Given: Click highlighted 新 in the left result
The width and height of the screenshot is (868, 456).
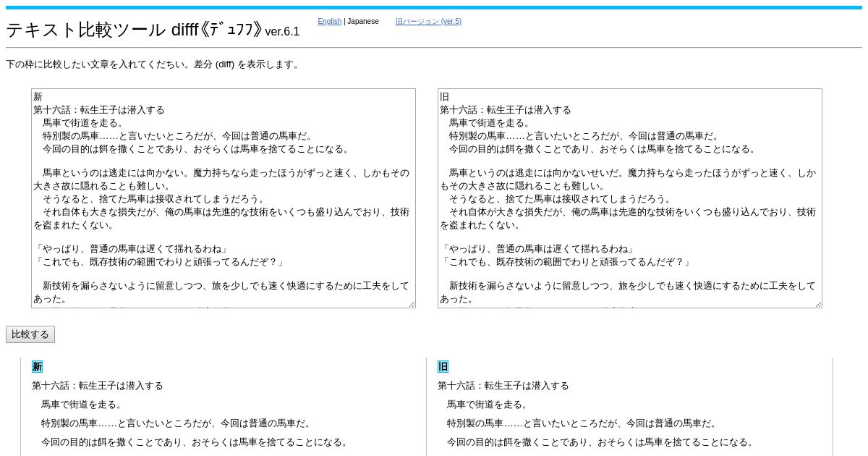Looking at the screenshot, I should [x=37, y=367].
